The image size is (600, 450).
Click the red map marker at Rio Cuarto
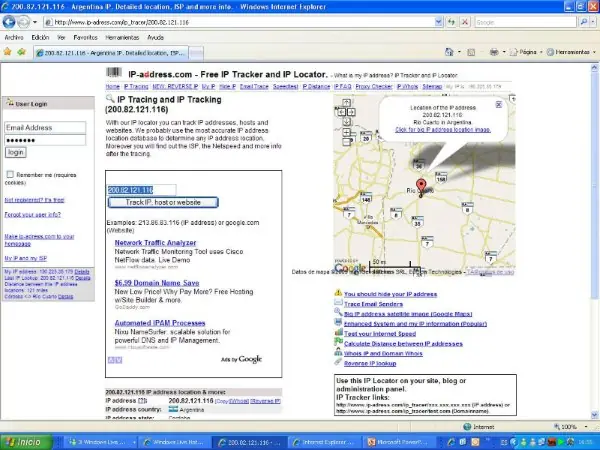tap(421, 187)
